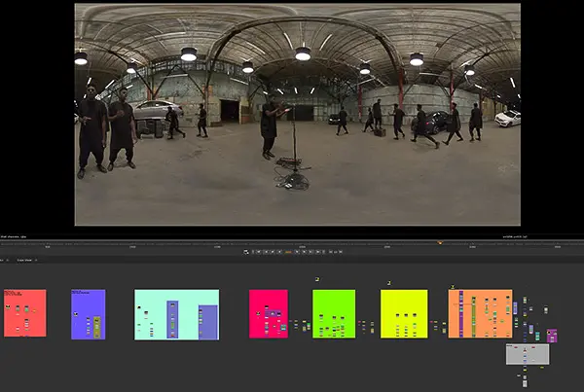Viewport: 584px width, 392px height.
Task: Click the icon left of the transport buttons
Action: [246, 252]
